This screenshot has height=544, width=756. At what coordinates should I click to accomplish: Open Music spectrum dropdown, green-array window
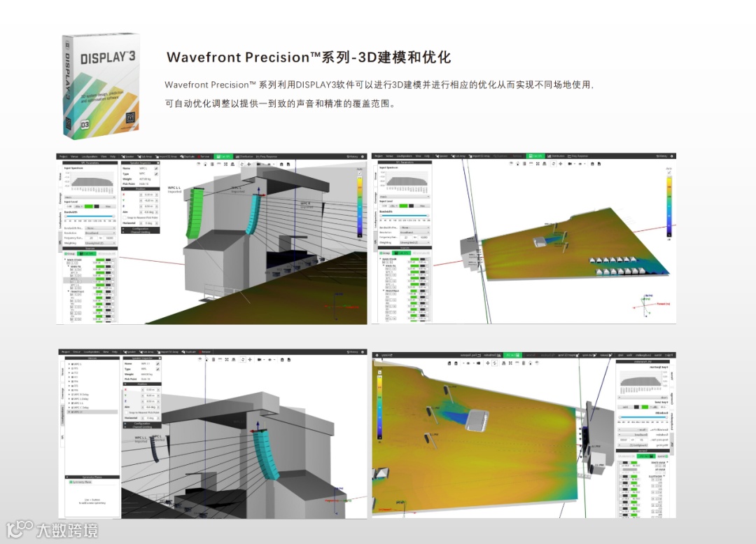(90, 197)
